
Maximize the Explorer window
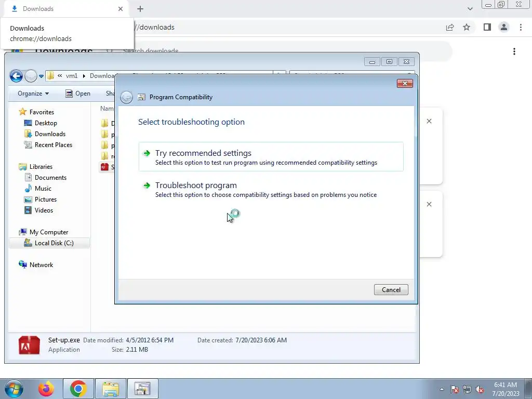click(389, 62)
